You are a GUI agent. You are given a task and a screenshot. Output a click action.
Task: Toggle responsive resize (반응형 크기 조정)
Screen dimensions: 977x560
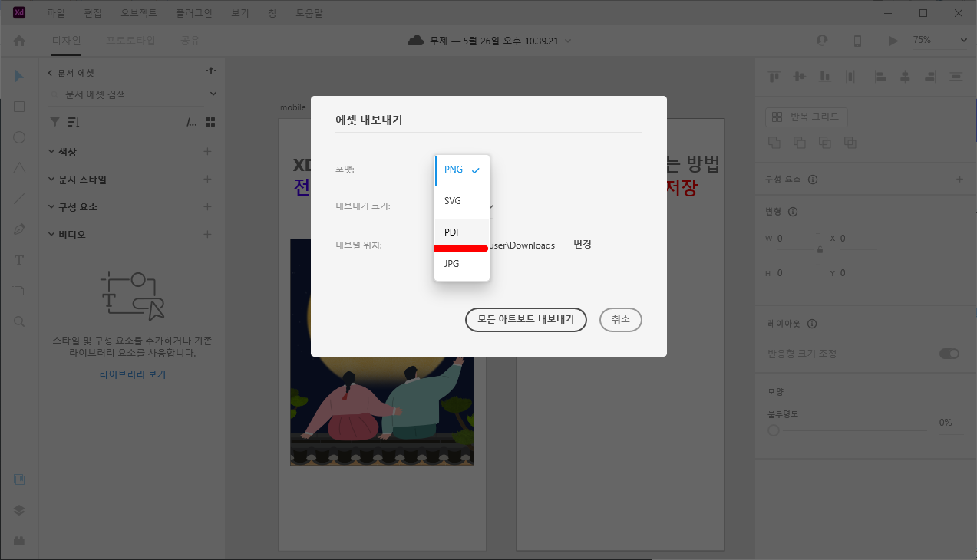(949, 354)
